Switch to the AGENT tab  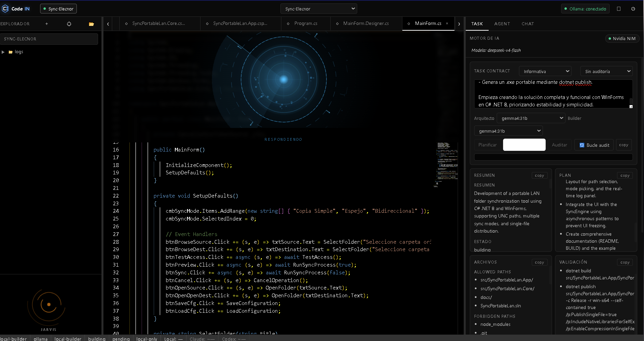(502, 24)
